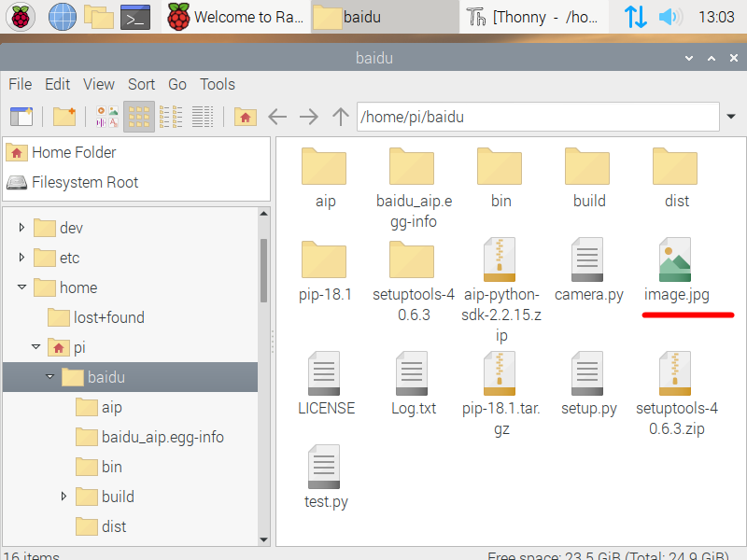Launch the web browser globe icon
The image size is (747, 560).
(x=63, y=17)
